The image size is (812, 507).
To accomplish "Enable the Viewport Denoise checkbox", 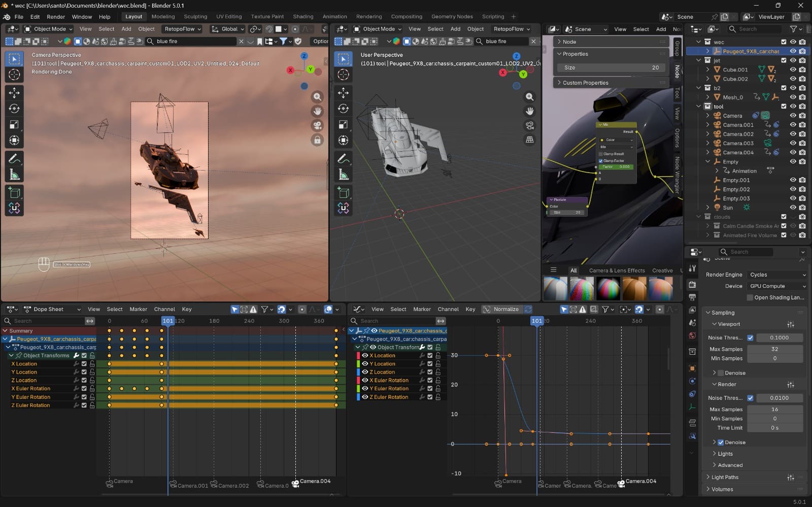I will pos(721,373).
